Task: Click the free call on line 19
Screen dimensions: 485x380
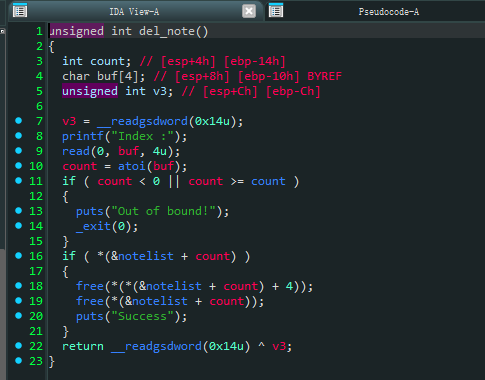Action: (90, 301)
